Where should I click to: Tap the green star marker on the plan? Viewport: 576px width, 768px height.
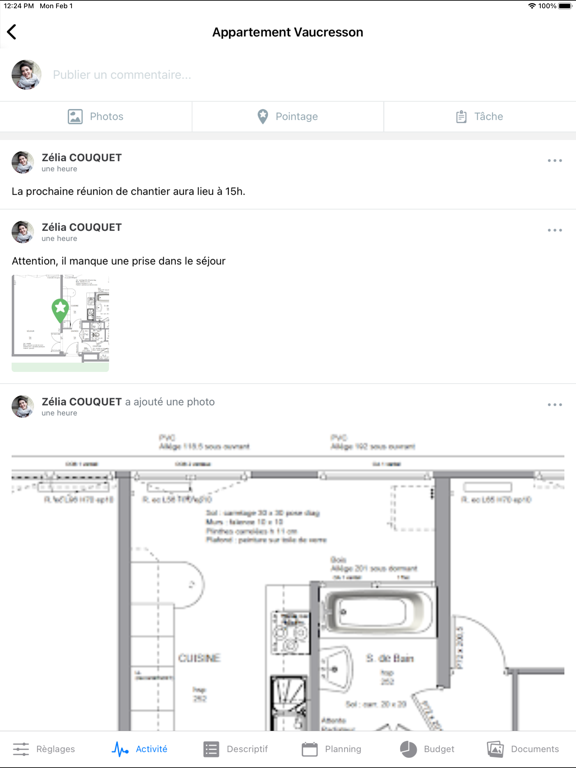point(60,311)
